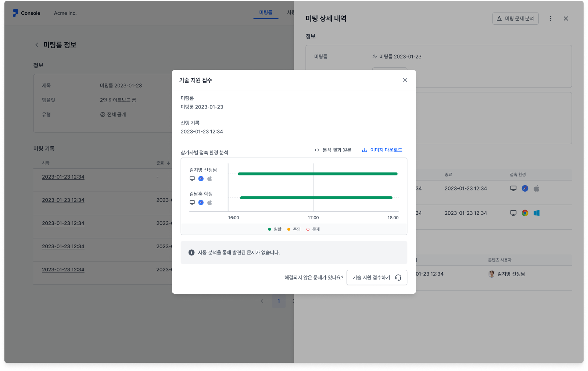Click previous page arrow in pagination
Screen dimensions: 588x371
(x=262, y=301)
